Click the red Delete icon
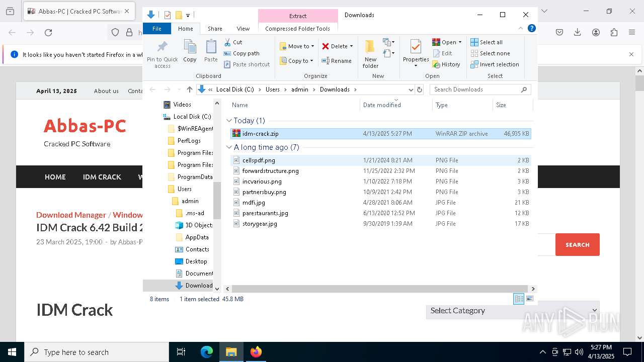644x362 pixels. click(x=326, y=46)
